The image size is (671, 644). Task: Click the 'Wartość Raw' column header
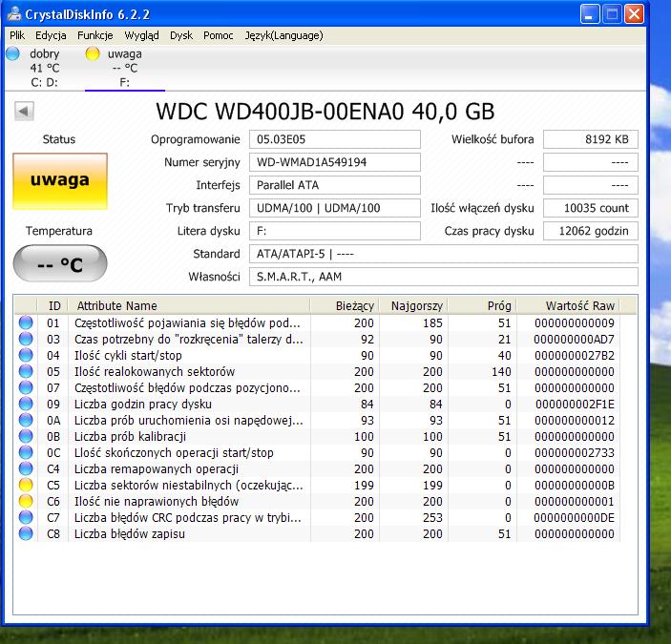coord(568,305)
